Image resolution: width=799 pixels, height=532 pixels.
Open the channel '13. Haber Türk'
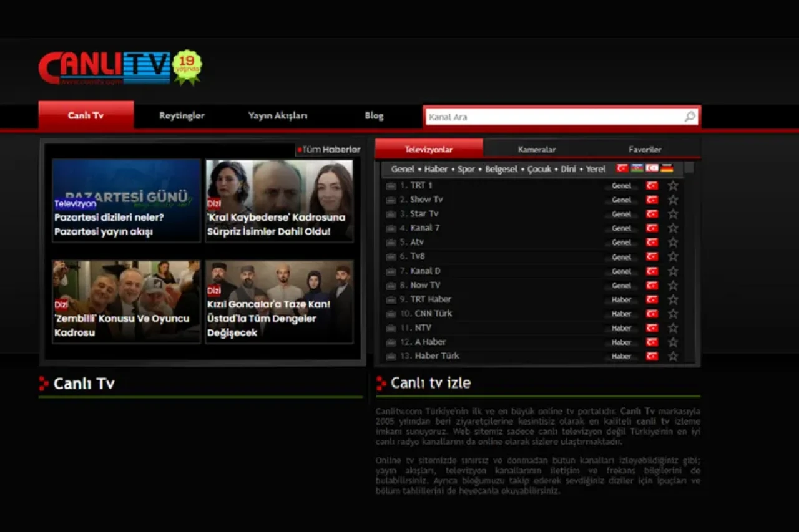click(429, 356)
